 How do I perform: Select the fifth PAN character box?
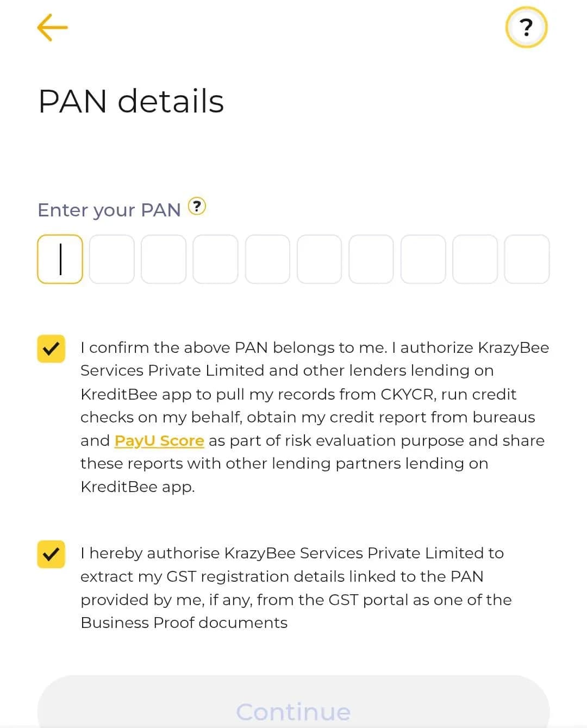[x=267, y=259]
